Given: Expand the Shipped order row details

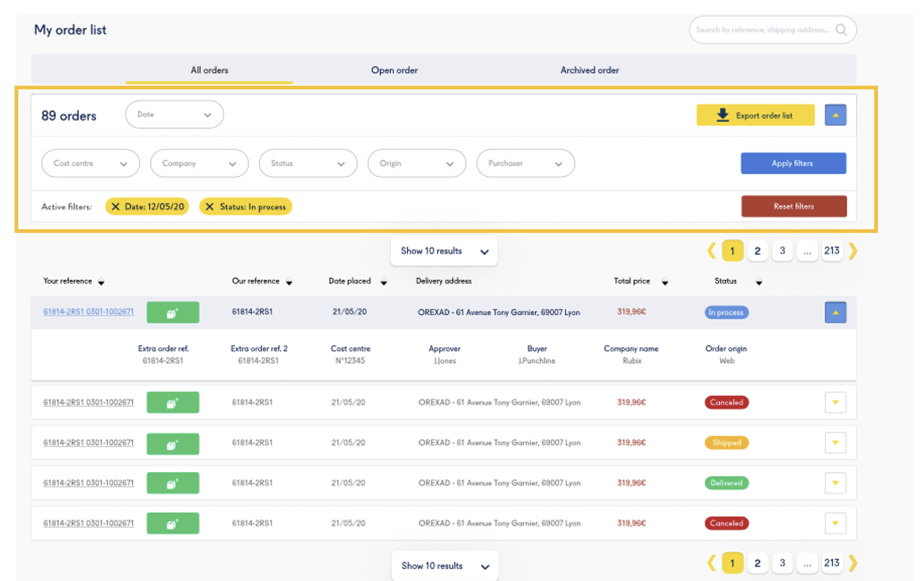Looking at the screenshot, I should pos(835,443).
